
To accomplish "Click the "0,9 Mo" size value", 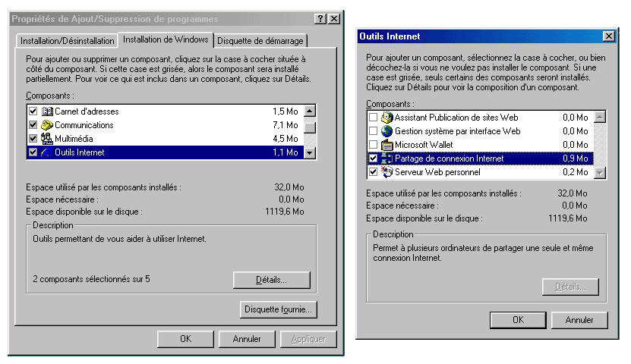I will click(x=576, y=158).
